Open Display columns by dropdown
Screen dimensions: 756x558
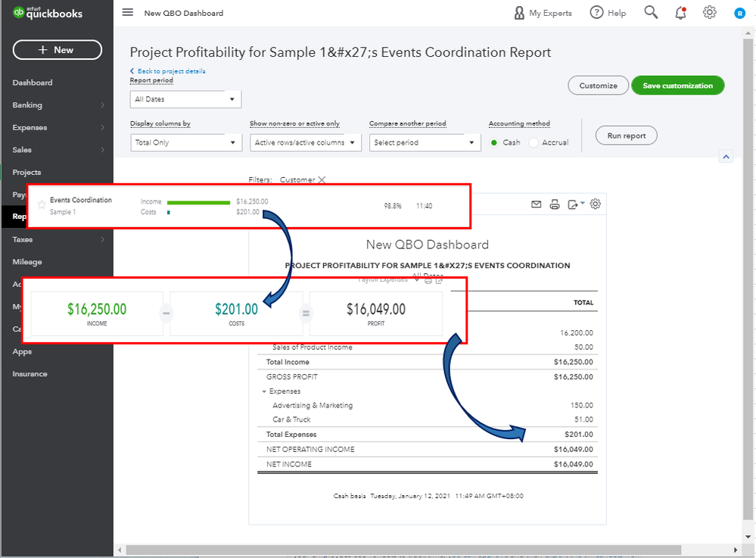[x=186, y=143]
